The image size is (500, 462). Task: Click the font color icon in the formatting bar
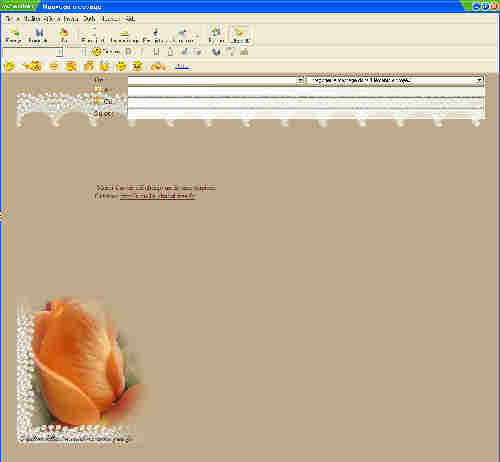tap(170, 52)
